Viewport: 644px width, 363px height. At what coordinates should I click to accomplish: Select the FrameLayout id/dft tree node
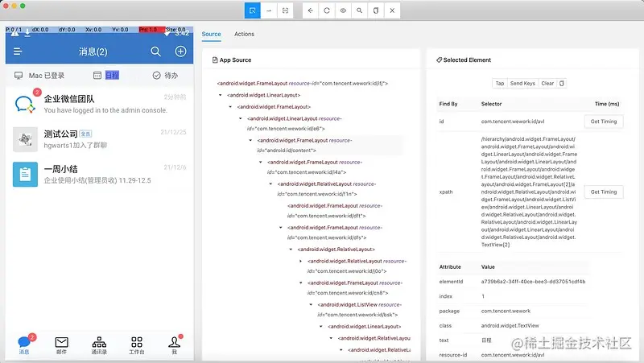coord(335,211)
